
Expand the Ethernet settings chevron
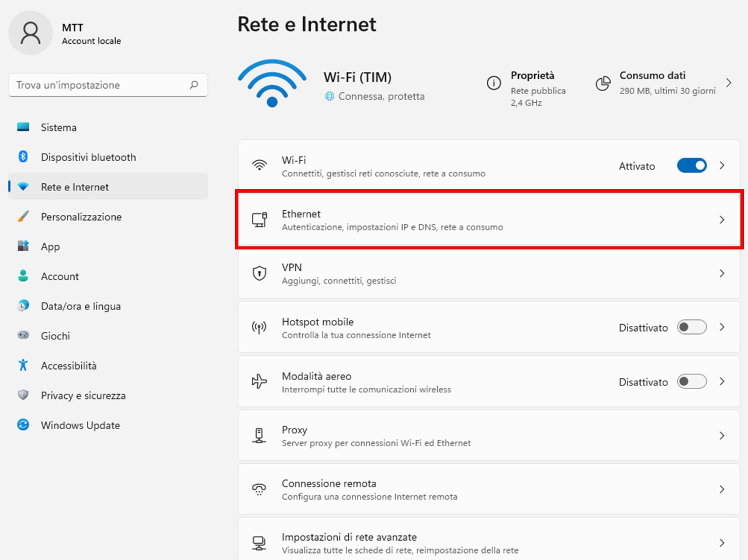click(x=722, y=220)
